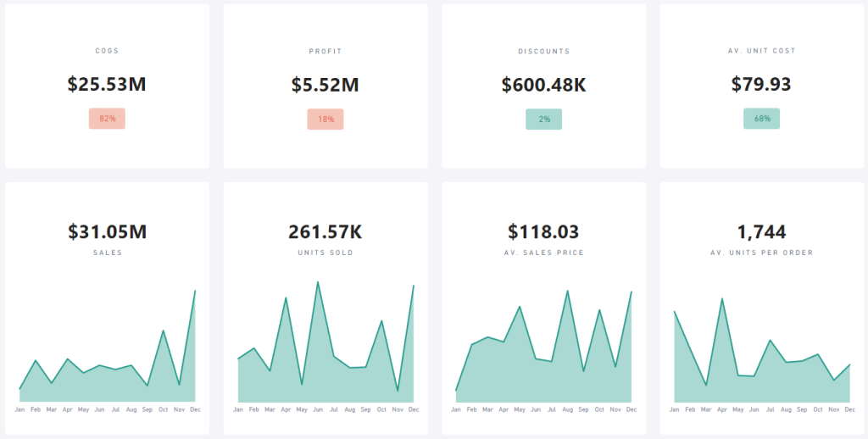This screenshot has height=439, width=868.
Task: Click the Aug peak in Av. Sales Price chart
Action: coord(567,291)
